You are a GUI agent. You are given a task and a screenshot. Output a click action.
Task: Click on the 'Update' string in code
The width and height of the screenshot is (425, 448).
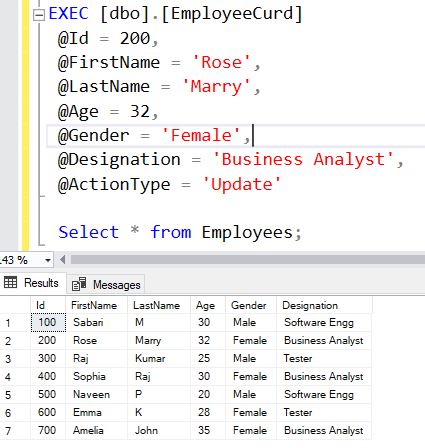(242, 184)
